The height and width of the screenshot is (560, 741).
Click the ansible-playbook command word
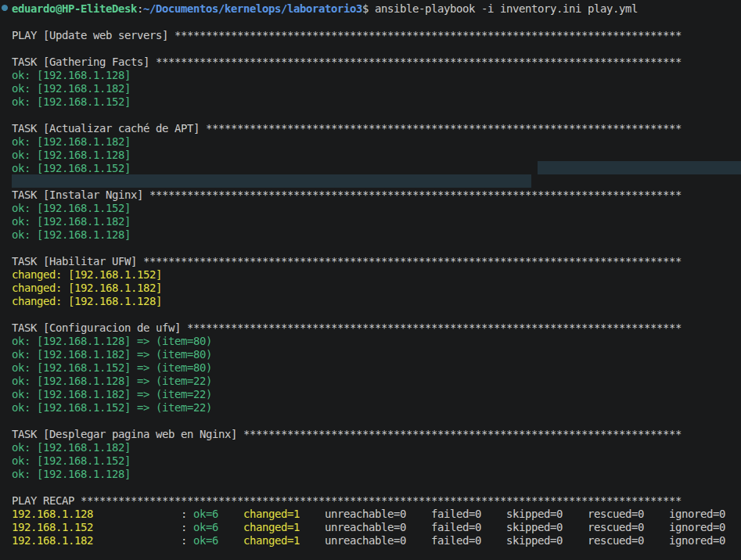click(x=425, y=9)
